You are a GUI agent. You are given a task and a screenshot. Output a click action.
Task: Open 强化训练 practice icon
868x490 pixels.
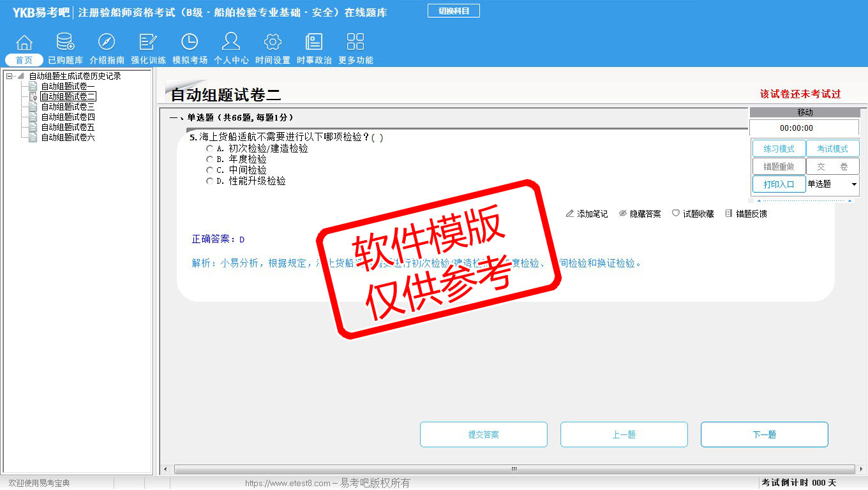click(148, 43)
